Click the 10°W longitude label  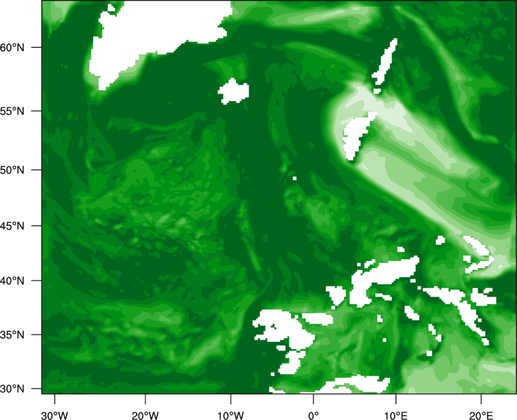tap(231, 415)
